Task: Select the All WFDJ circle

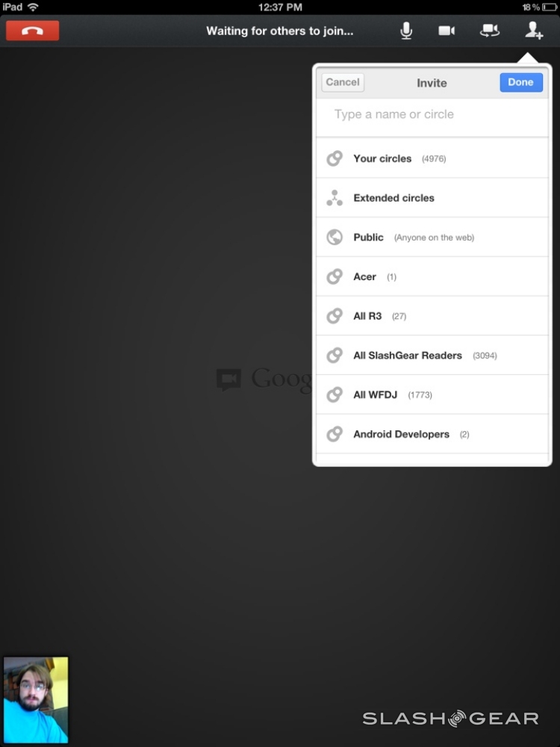Action: pyautogui.click(x=432, y=394)
